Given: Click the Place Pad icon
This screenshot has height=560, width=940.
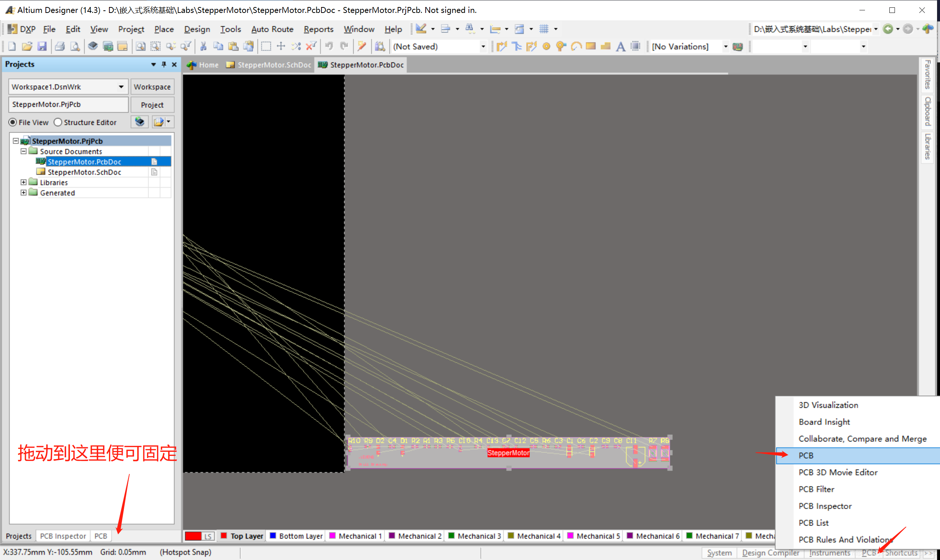Looking at the screenshot, I should 546,47.
